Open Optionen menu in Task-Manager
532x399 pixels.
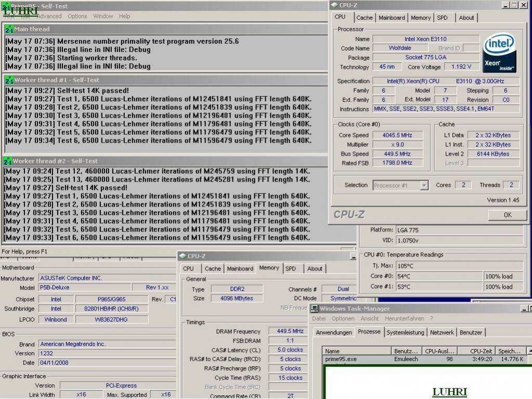pyautogui.click(x=343, y=318)
